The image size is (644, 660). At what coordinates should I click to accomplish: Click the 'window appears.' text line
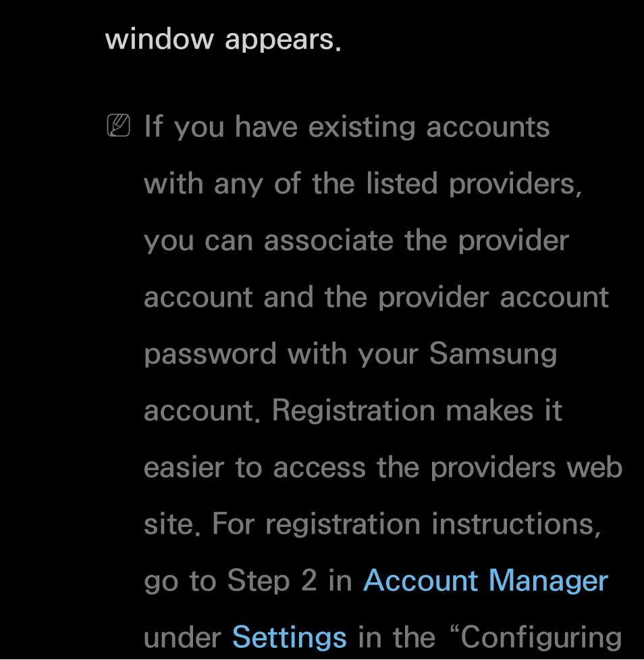223,40
